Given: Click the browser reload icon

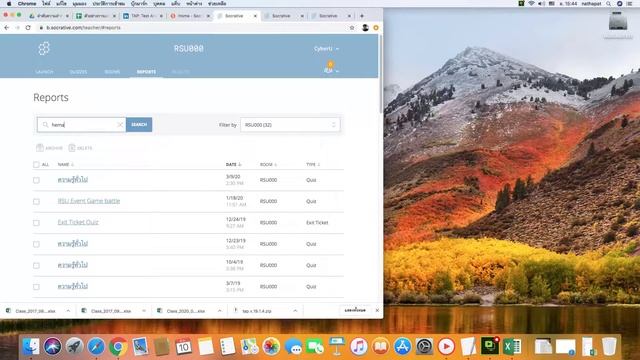Looking at the screenshot, I should [28, 28].
